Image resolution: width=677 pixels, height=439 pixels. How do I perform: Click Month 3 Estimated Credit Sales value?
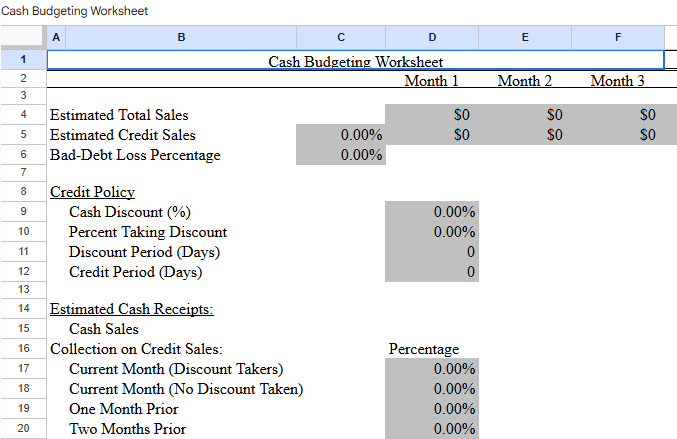click(x=617, y=135)
